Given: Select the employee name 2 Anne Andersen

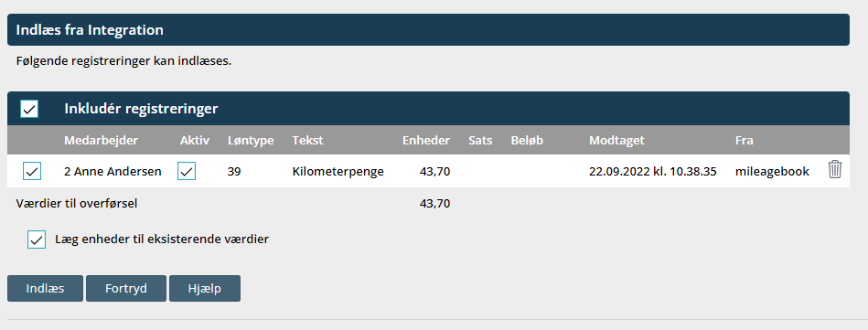Looking at the screenshot, I should coord(113,172).
